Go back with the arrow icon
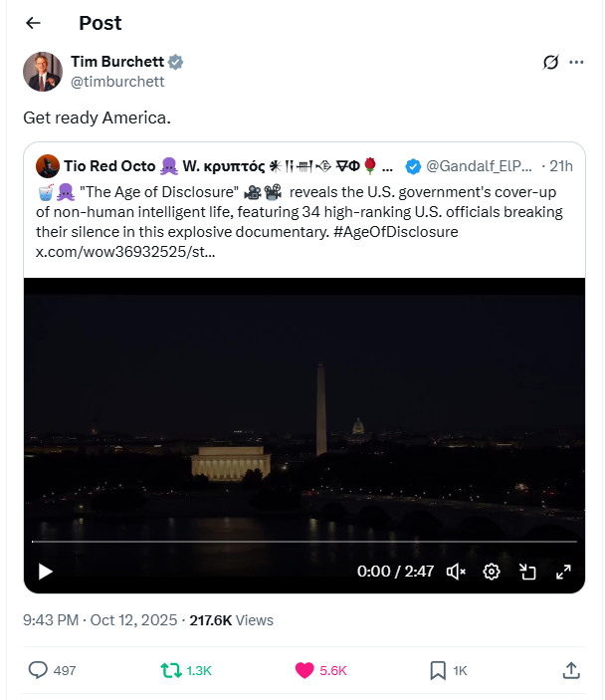The height and width of the screenshot is (700, 605). click(x=33, y=23)
